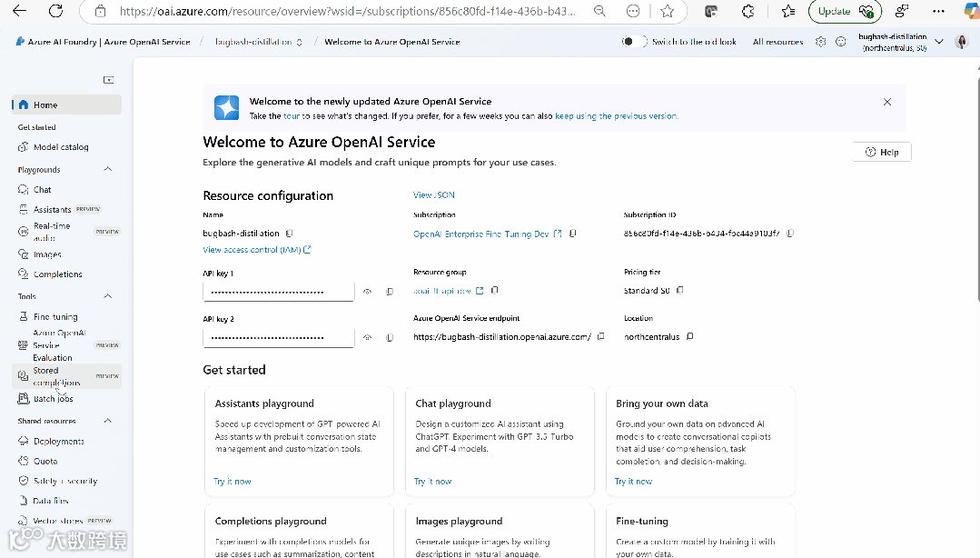
Task: Open feedback smiley icon in header
Action: pos(841,41)
